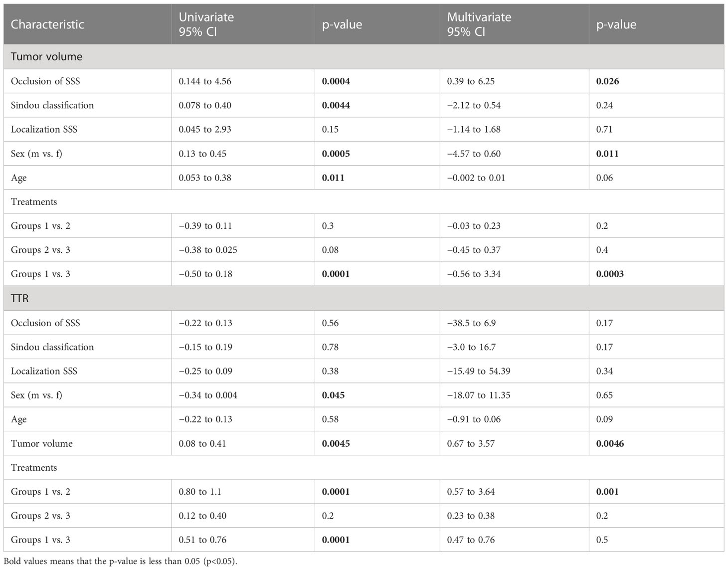
Task: Click the interval '−15.49 to 54.39'
Action: [479, 371]
